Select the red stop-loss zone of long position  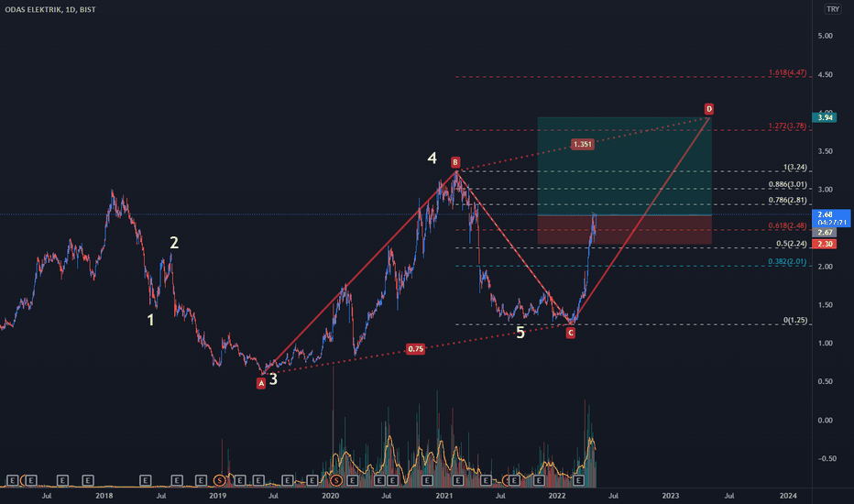[x=624, y=230]
